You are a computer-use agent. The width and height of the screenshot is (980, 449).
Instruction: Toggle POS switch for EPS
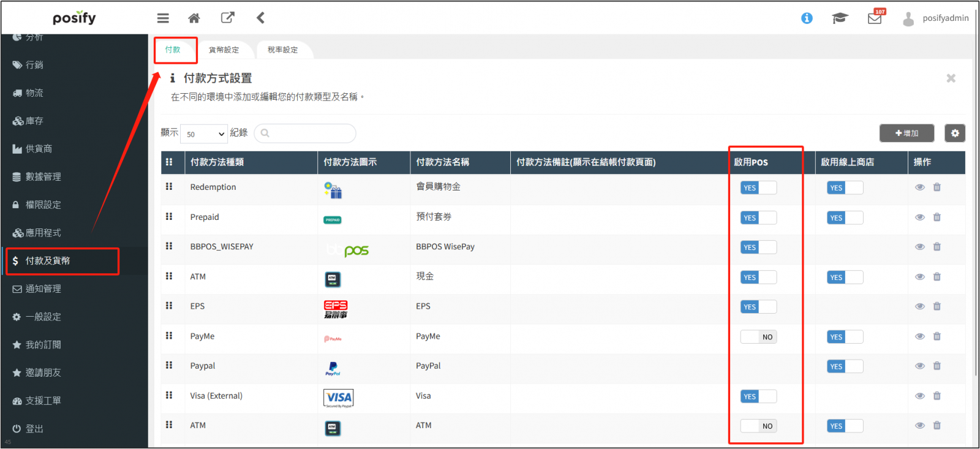tap(758, 307)
